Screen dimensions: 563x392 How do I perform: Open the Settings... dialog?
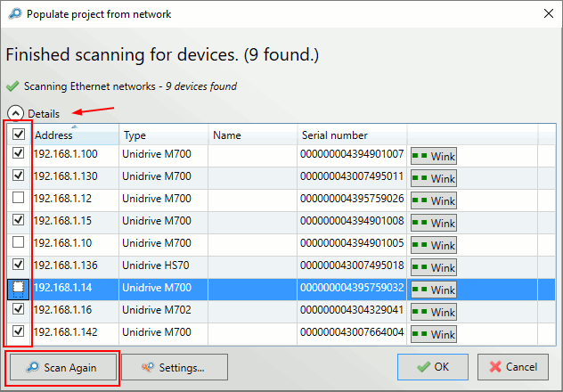(x=175, y=367)
